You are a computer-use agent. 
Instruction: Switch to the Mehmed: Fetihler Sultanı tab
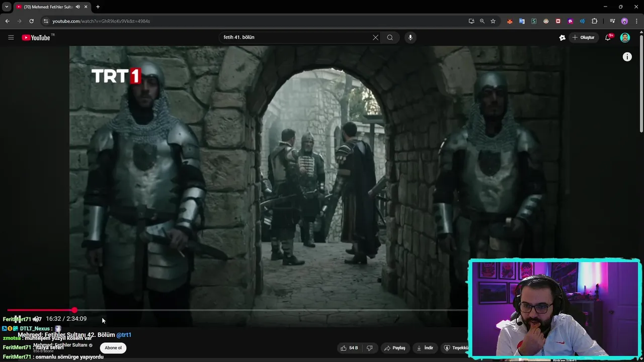[48, 7]
